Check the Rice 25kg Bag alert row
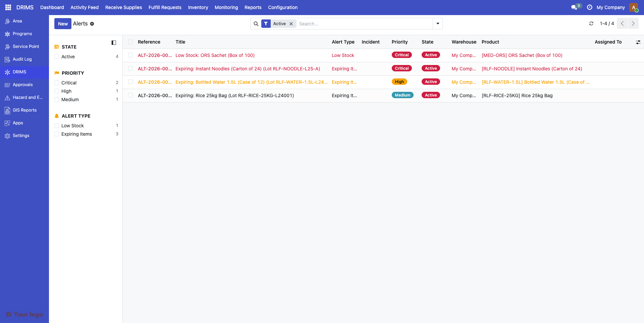Viewport: 644px width, 323px height. pyautogui.click(x=130, y=95)
